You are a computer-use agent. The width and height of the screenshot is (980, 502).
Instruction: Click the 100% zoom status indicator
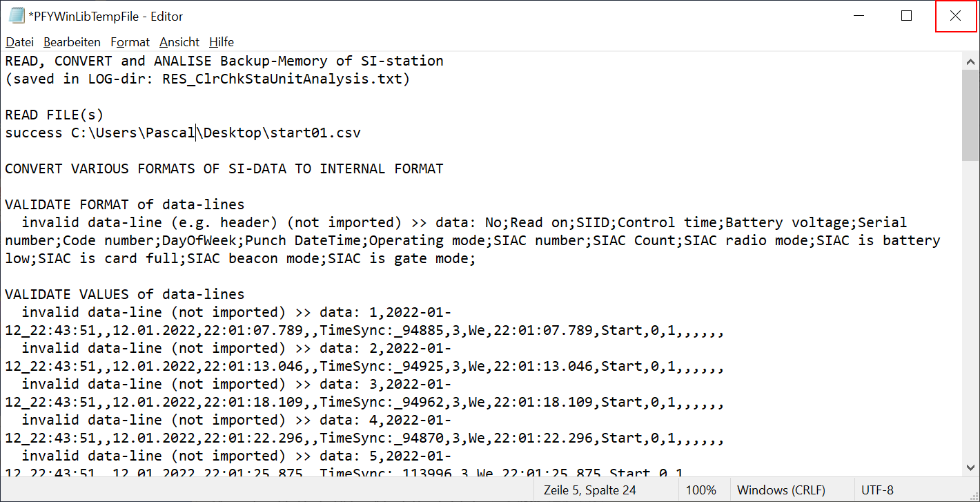(x=701, y=490)
